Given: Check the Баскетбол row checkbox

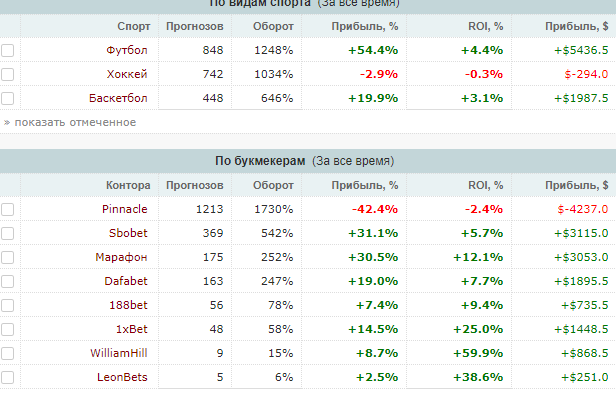Looking at the screenshot, I should click(7, 99).
